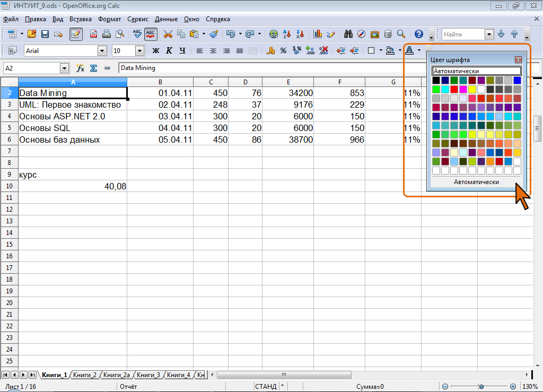Close the Цвет шрифта palette

point(518,59)
